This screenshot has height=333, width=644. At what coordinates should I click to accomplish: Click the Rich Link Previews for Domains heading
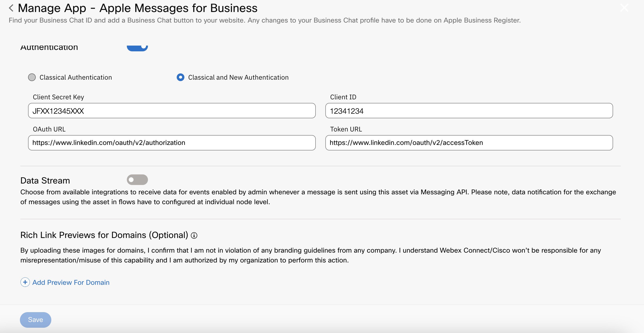tap(104, 235)
